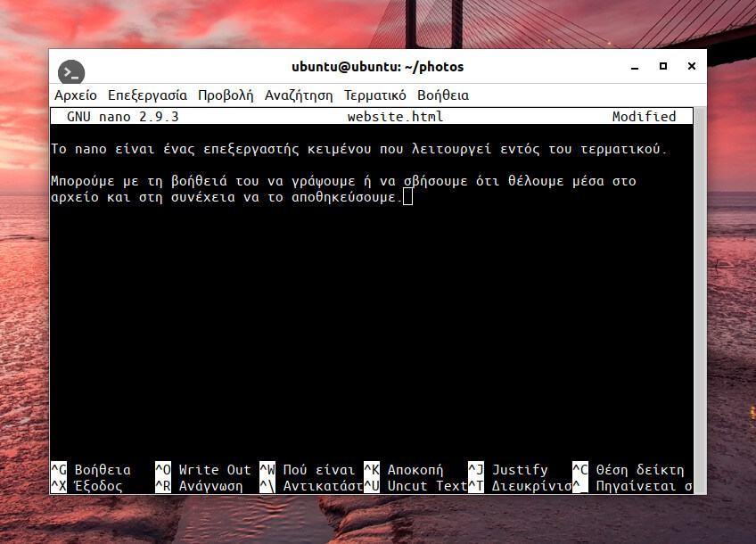Click the ^\ Αντικατάστ shortcut hint
Image resolution: width=756 pixels, height=544 pixels.
click(x=311, y=486)
